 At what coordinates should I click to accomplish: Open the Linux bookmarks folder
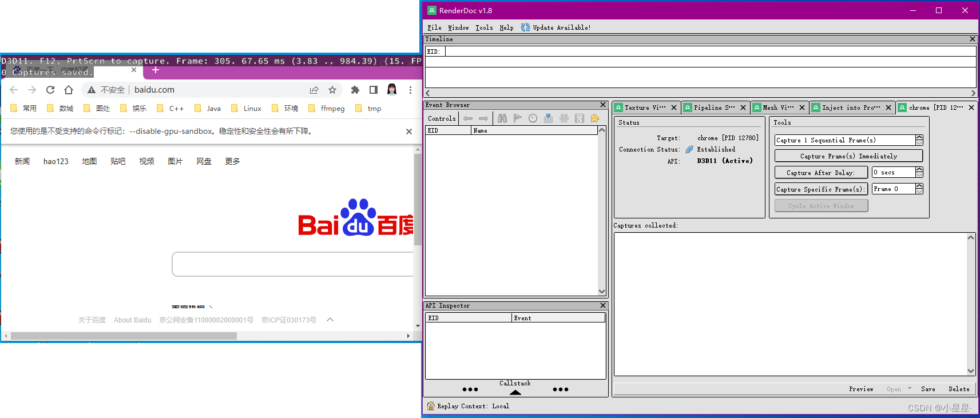[247, 108]
